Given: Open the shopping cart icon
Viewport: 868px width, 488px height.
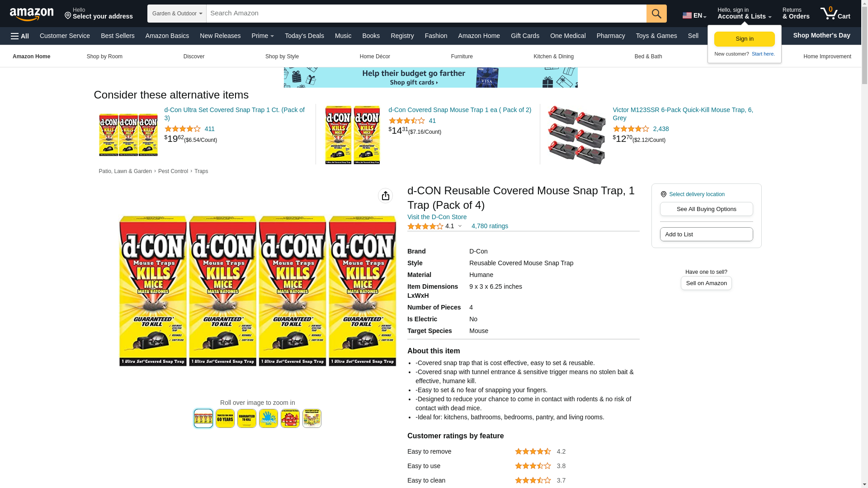Looking at the screenshot, I should pyautogui.click(x=835, y=14).
